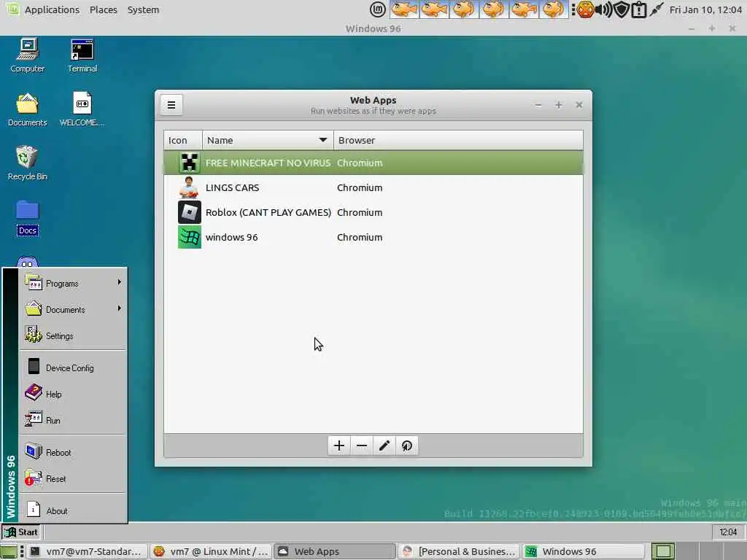Click Chromium browser cell for LINGS CARS
Image resolution: width=747 pixels, height=560 pixels.
[360, 187]
